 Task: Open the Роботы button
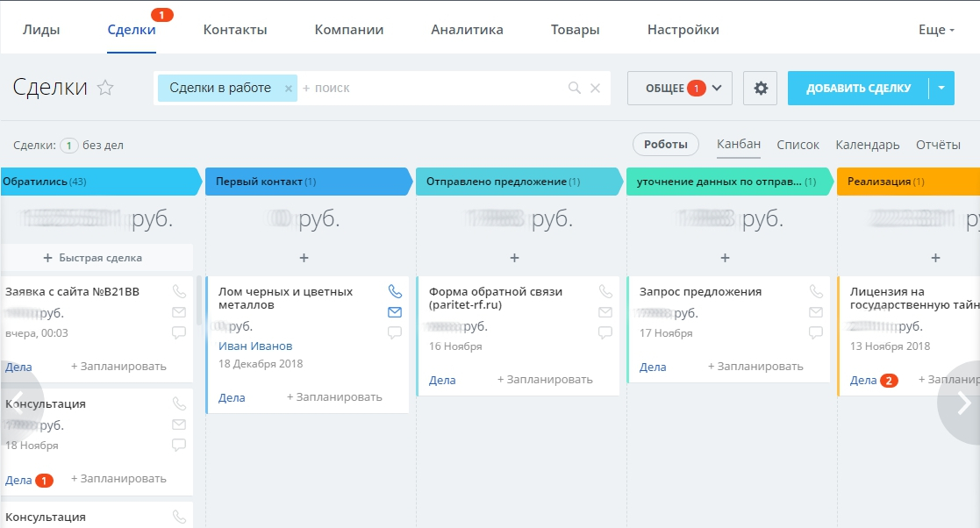tap(666, 145)
